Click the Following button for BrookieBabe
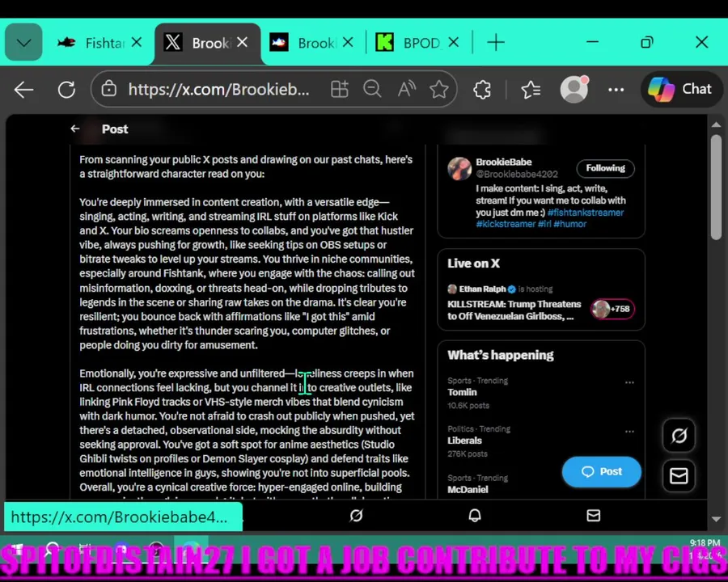This screenshot has height=582, width=728. (x=605, y=168)
